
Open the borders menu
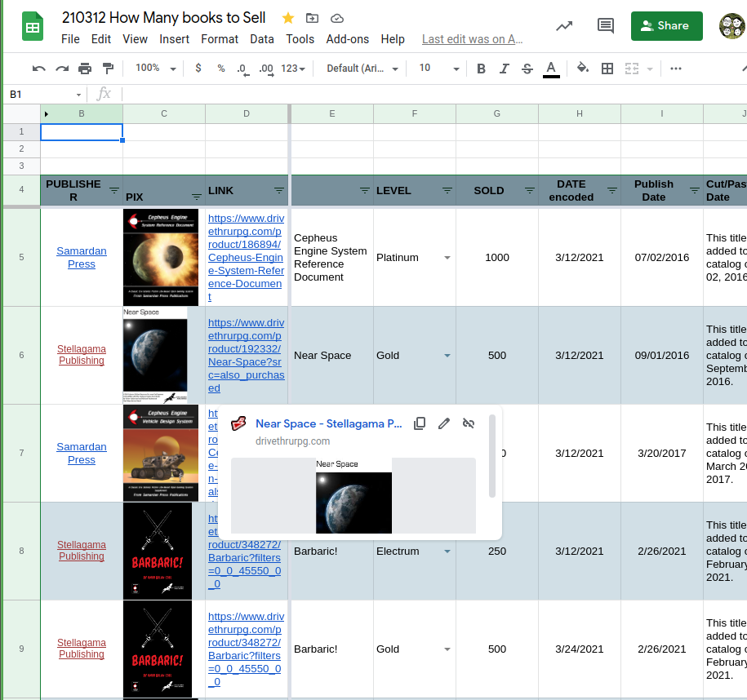click(x=607, y=69)
